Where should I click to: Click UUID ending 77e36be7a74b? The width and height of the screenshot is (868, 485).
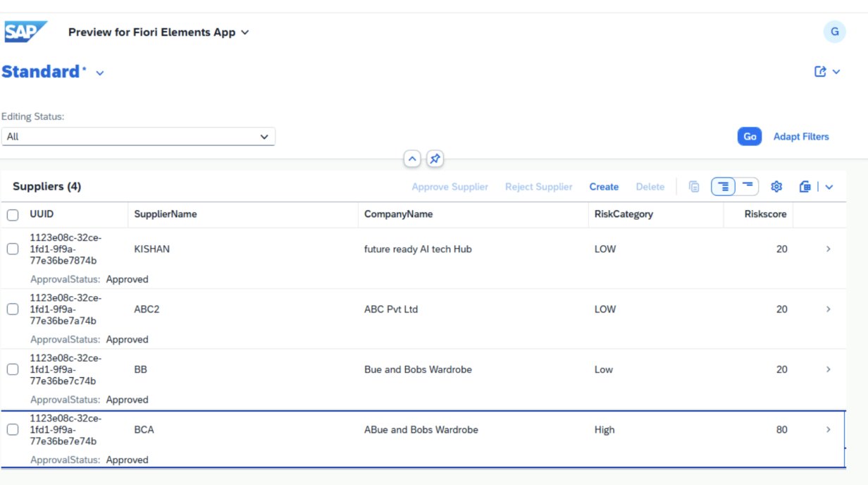click(x=66, y=309)
